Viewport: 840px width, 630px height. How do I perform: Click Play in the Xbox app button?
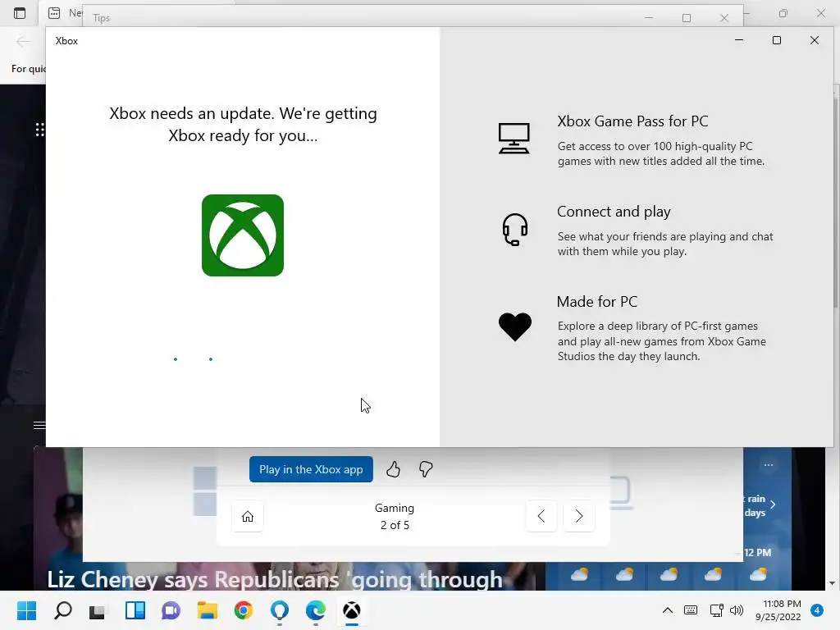pos(311,469)
